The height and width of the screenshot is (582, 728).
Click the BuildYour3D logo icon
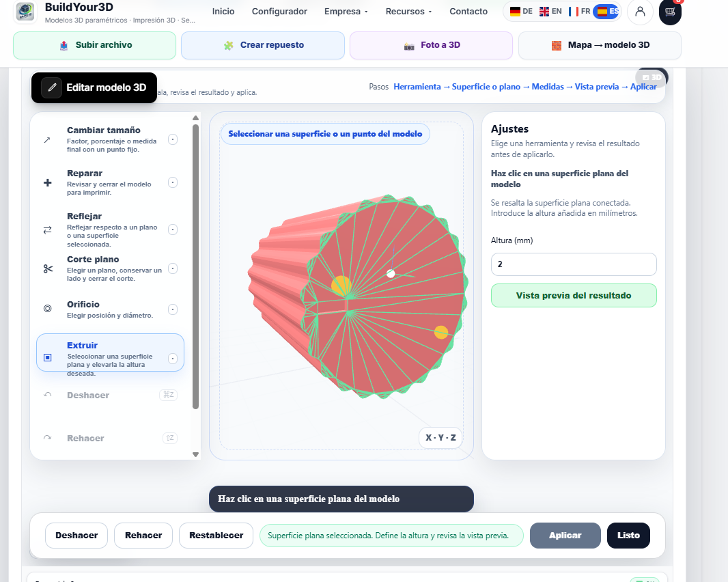(25, 12)
